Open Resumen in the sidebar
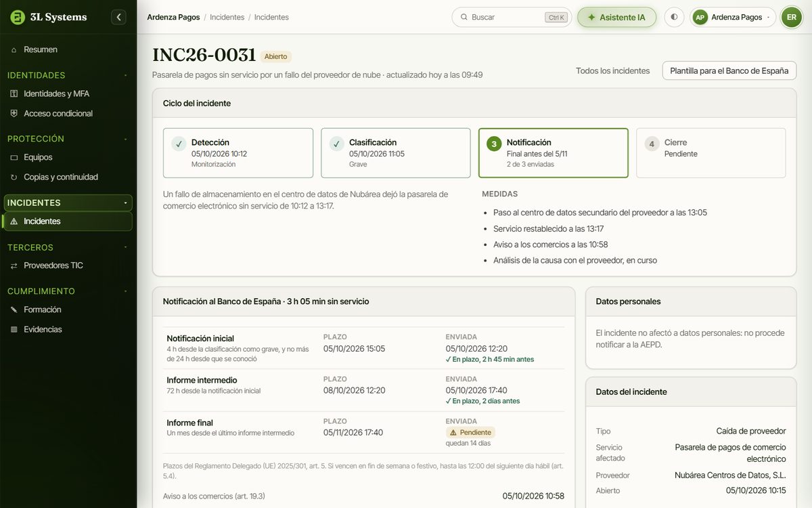Screen dimensions: 812x508 click(x=68, y=49)
